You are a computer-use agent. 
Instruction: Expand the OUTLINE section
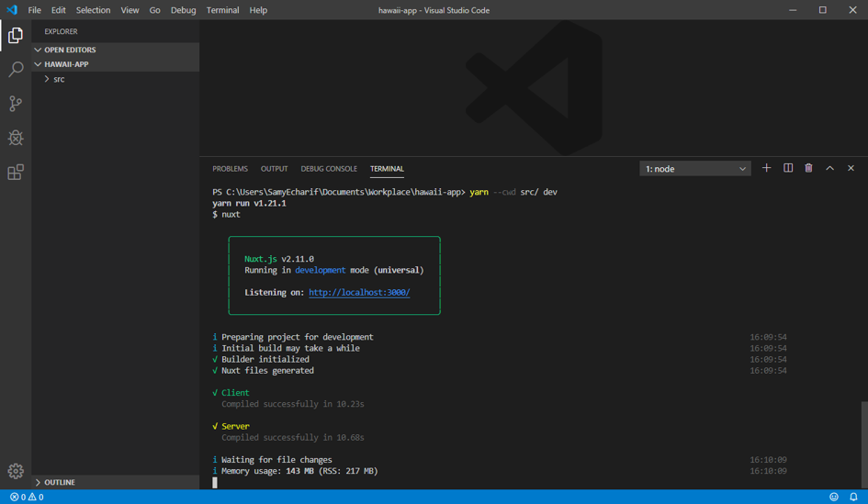pyautogui.click(x=115, y=482)
